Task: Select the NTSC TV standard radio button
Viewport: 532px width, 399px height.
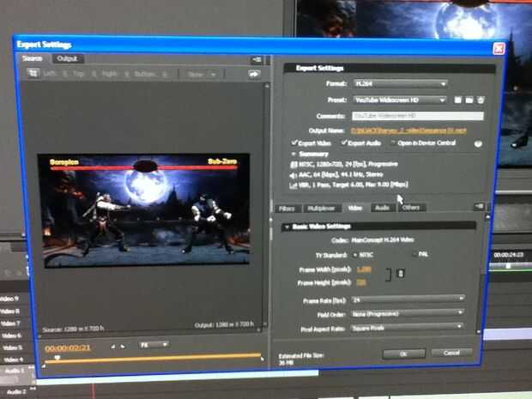Action: click(x=355, y=255)
